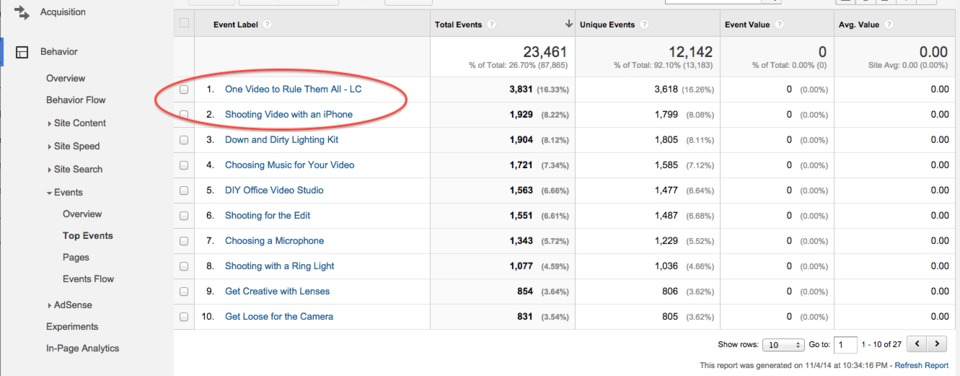
Task: Open DIY Office Video Studio label
Action: 274,190
